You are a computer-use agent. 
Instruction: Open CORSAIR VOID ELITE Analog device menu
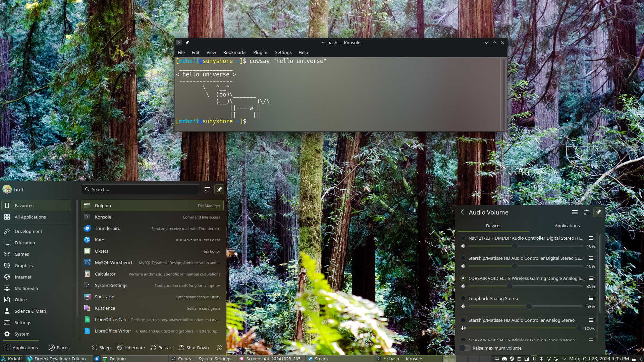click(591, 278)
